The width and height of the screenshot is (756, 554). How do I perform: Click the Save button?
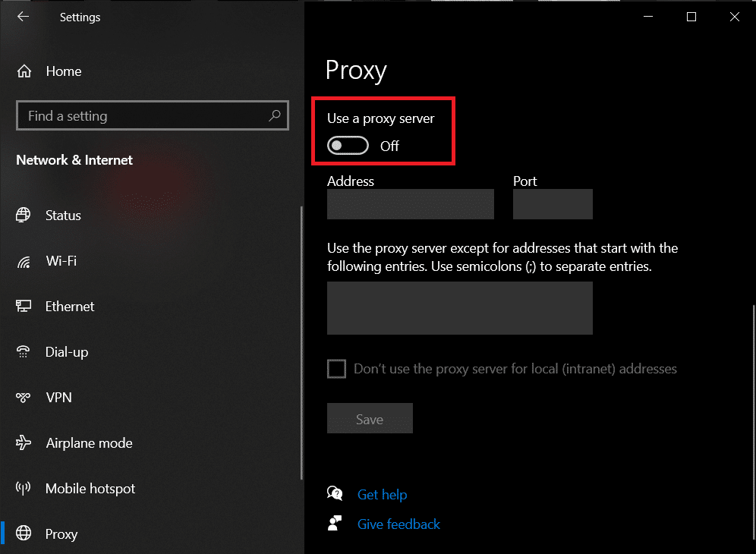point(370,418)
